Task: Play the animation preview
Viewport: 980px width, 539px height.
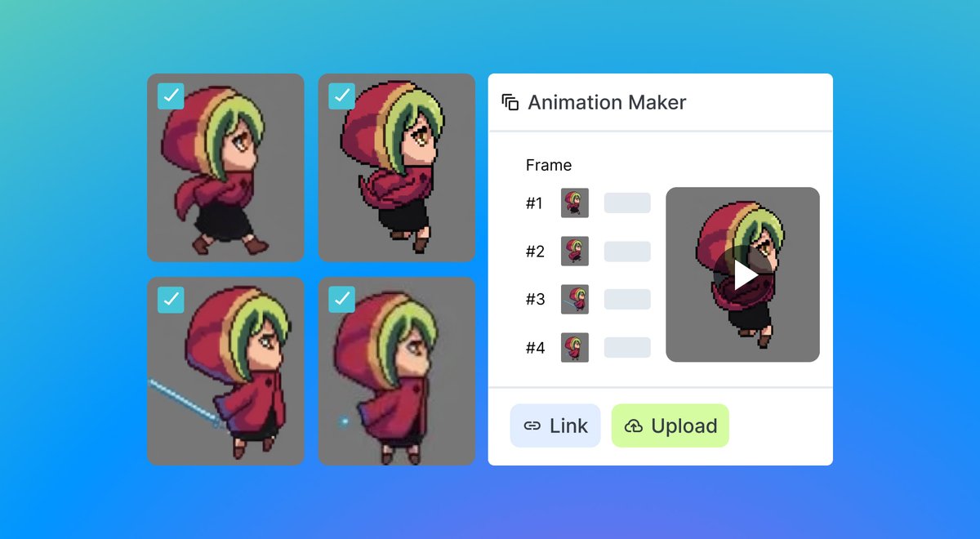Action: pos(742,275)
